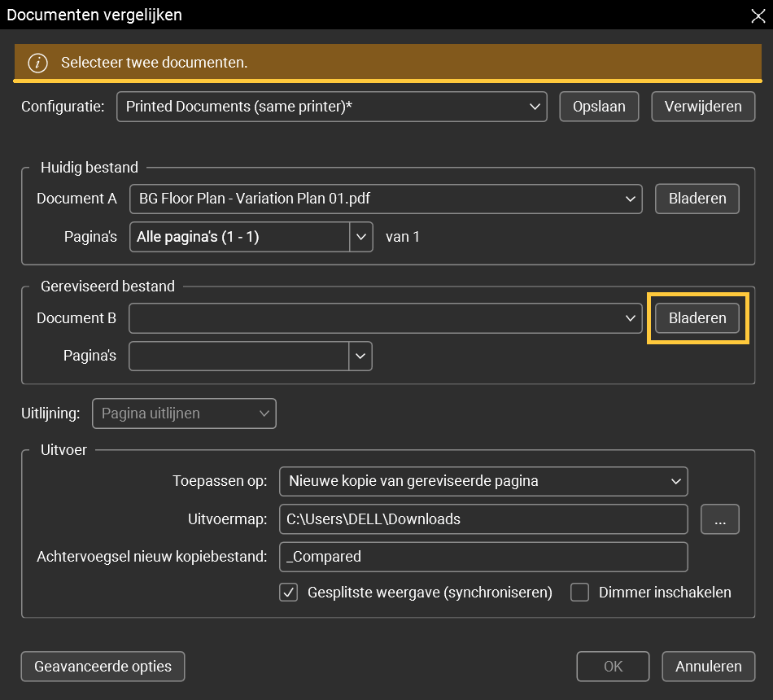
Task: Click the Annuleren button
Action: [x=709, y=667]
